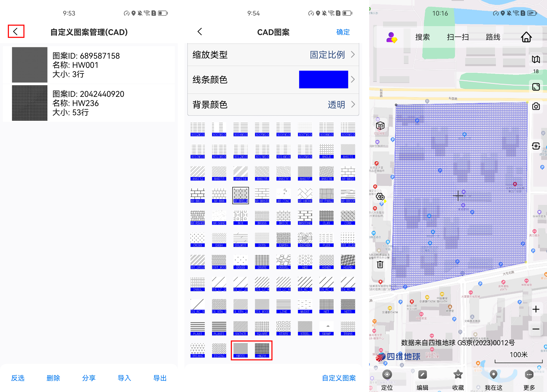This screenshot has height=392, width=547.
Task: Tap 导入 to import patterns
Action: click(x=124, y=378)
